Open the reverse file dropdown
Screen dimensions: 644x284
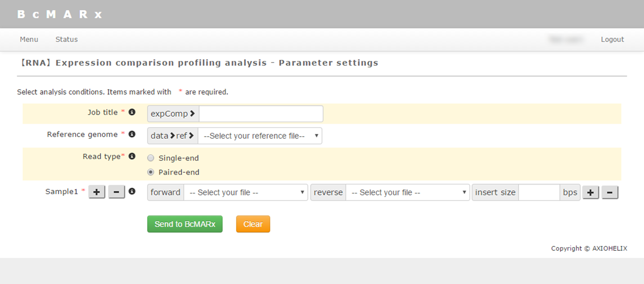click(408, 192)
